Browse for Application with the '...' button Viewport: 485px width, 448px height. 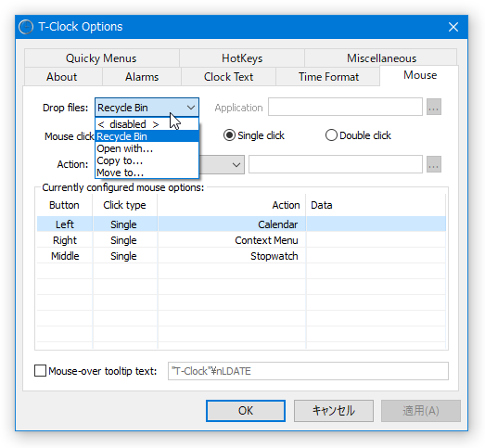pyautogui.click(x=434, y=107)
